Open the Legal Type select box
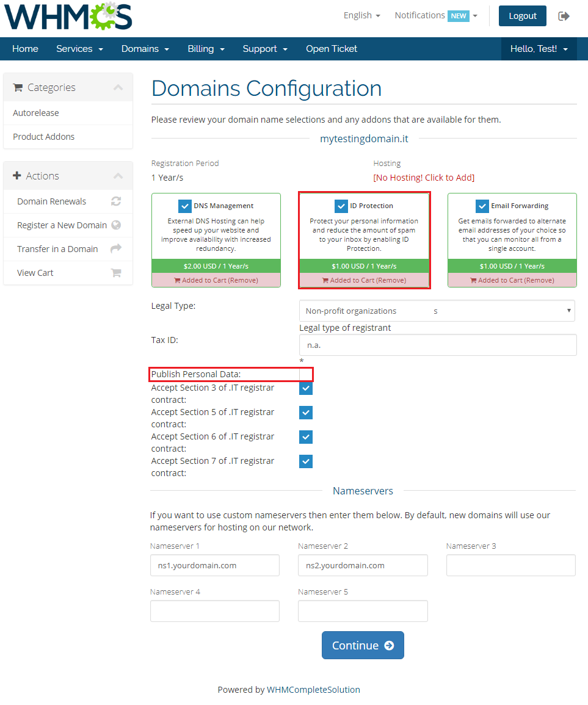The height and width of the screenshot is (705, 588). (437, 311)
